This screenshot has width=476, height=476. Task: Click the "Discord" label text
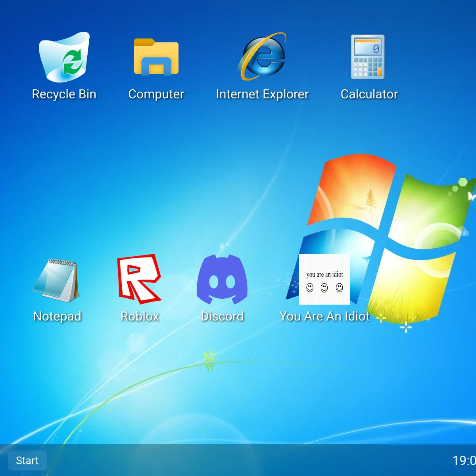click(x=222, y=316)
